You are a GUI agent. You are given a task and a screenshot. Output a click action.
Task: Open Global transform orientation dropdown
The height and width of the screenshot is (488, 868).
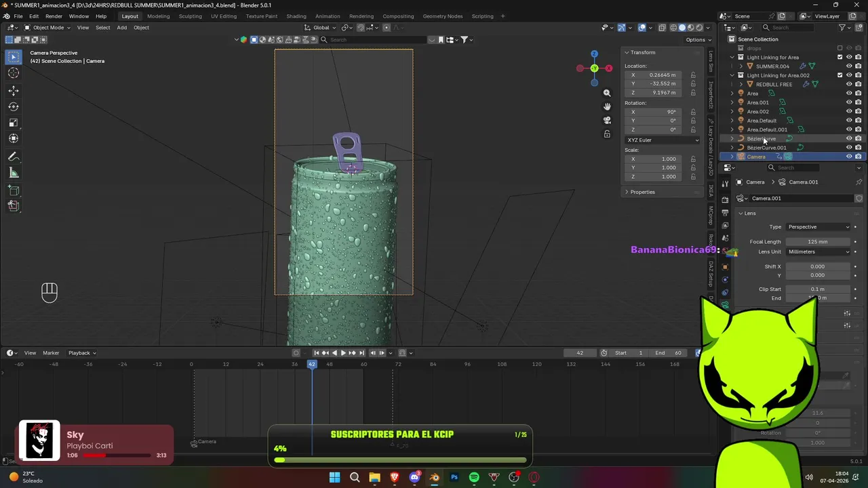(321, 28)
